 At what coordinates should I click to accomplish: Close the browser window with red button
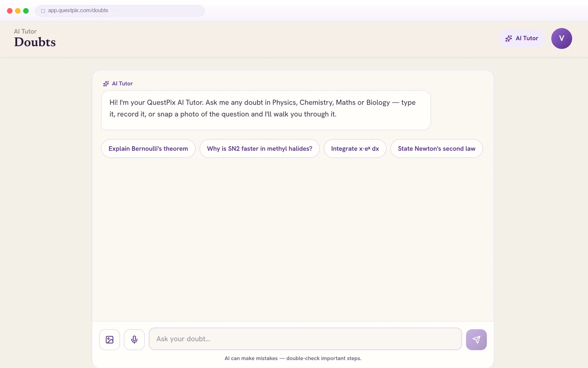coord(10,11)
